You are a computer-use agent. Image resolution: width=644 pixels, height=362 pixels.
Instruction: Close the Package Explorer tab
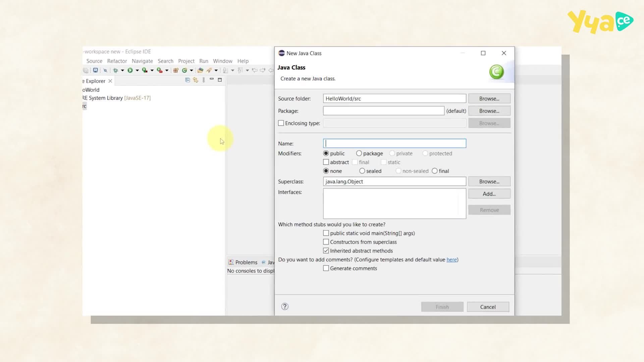[x=110, y=81]
